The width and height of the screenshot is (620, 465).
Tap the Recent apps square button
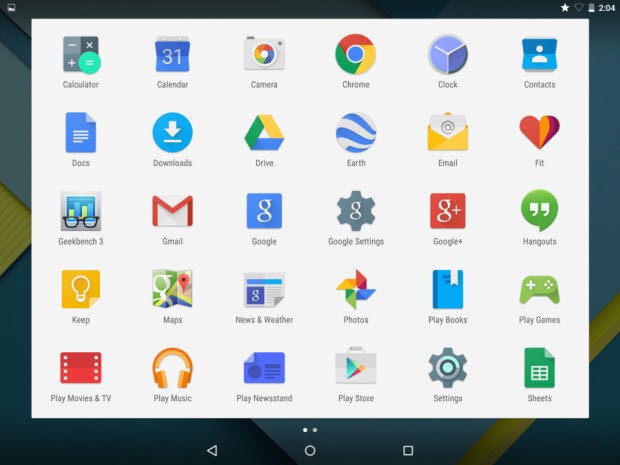tap(408, 451)
